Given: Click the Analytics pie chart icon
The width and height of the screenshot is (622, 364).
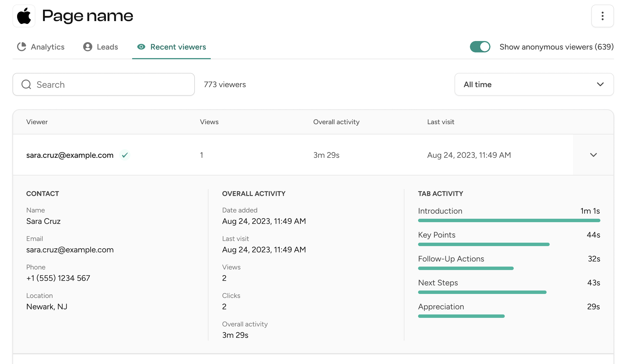Looking at the screenshot, I should 22,47.
